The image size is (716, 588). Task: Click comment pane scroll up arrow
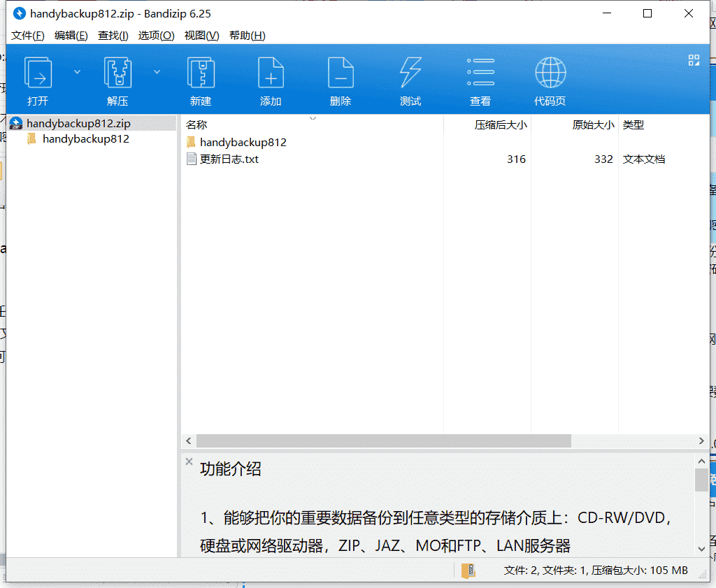click(701, 461)
